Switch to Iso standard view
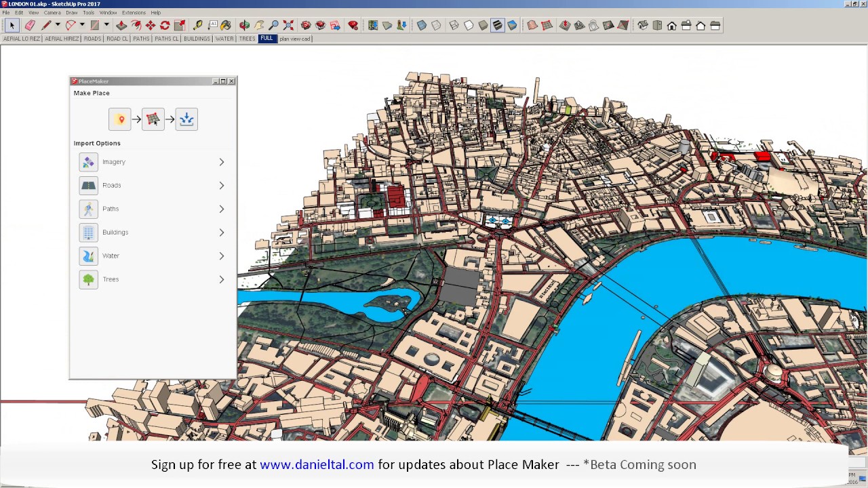Image resolution: width=868 pixels, height=488 pixels. [643, 25]
